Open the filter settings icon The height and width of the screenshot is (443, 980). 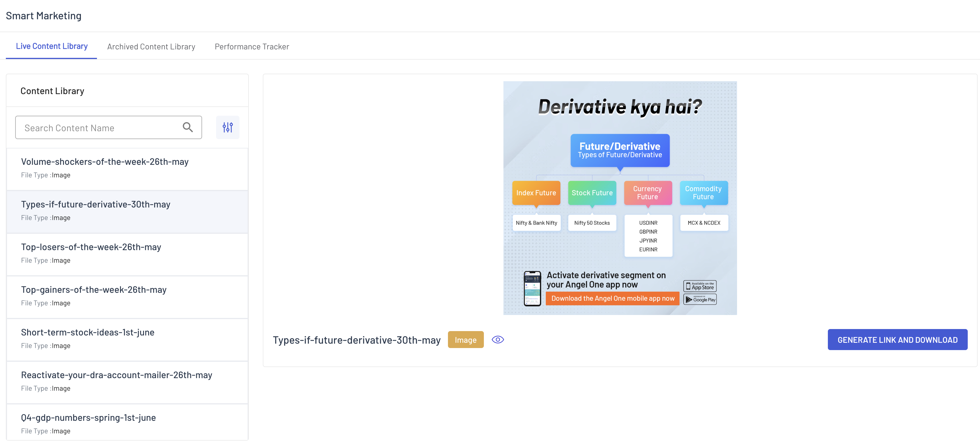[227, 127]
